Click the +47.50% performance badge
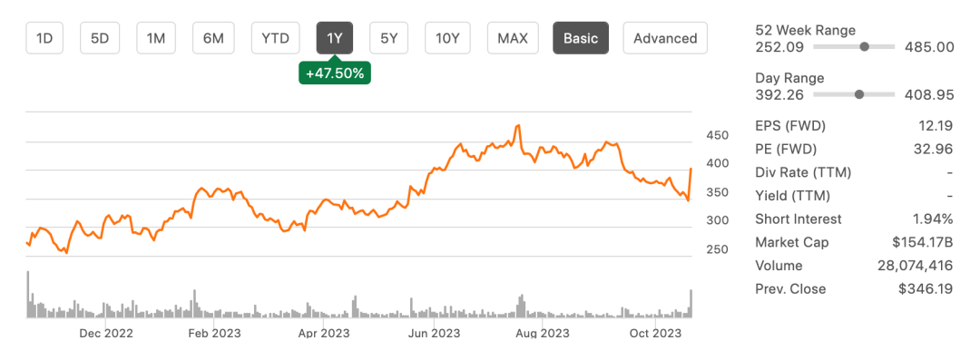The image size is (980, 360). (x=335, y=73)
